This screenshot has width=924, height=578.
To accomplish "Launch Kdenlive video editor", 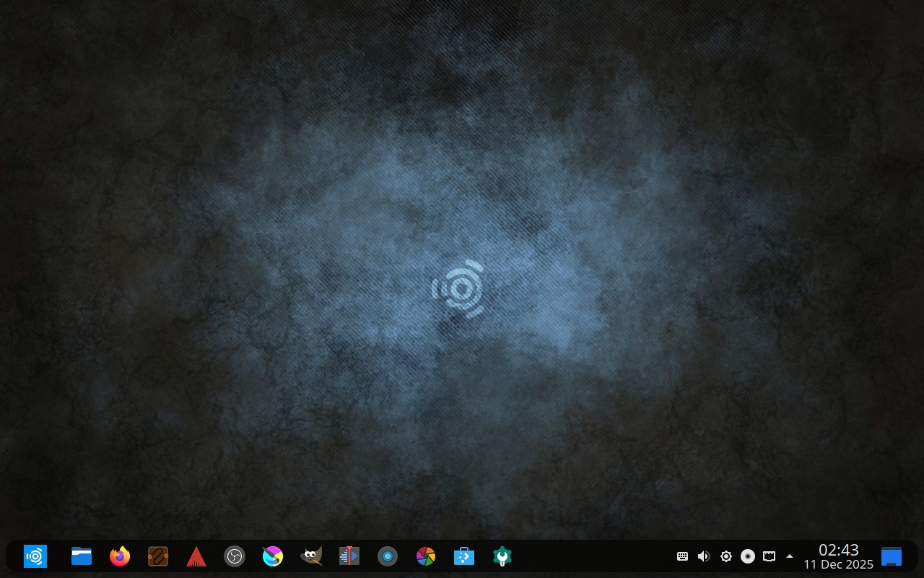I will (x=349, y=556).
